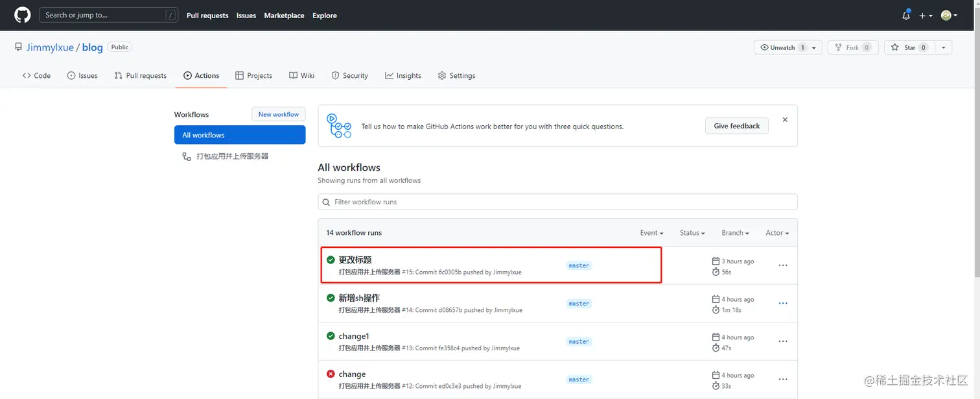Click the 14 workflow runs header text
Image resolution: width=980 pixels, height=399 pixels.
pyautogui.click(x=354, y=233)
